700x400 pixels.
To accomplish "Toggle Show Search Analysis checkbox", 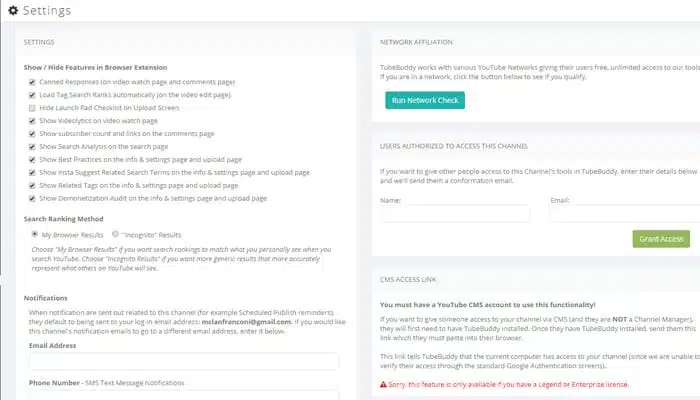I will click(x=32, y=147).
